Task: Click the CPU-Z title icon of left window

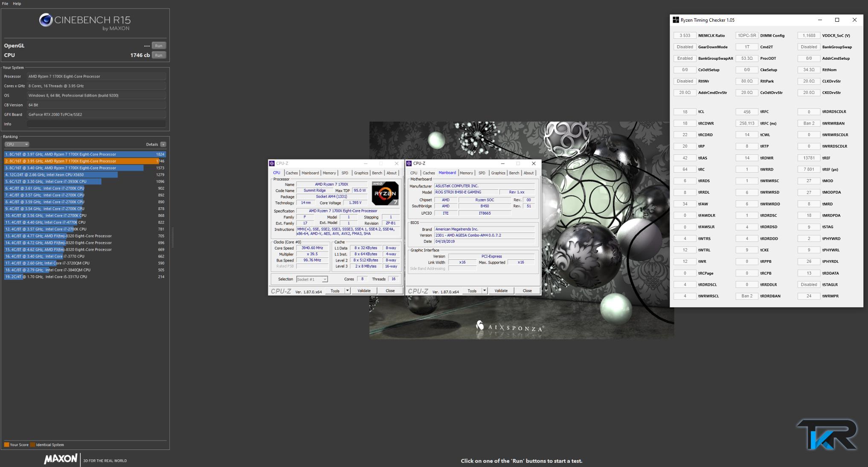Action: (272, 163)
